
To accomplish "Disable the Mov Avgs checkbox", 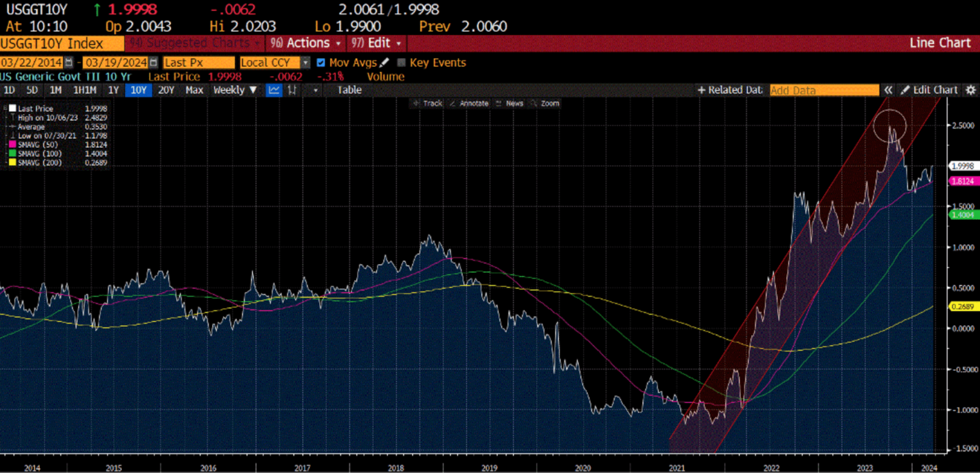I will tap(320, 62).
